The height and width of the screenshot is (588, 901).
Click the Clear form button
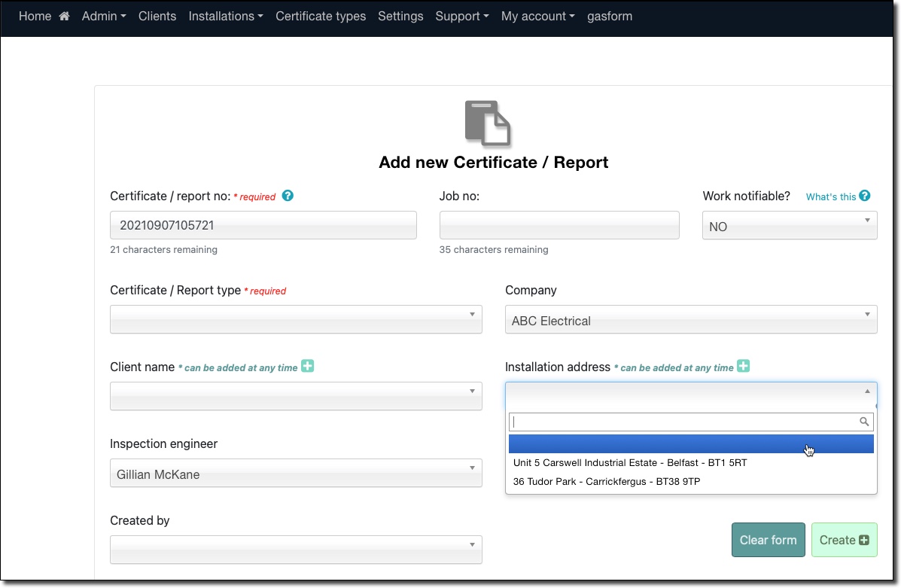(x=769, y=540)
